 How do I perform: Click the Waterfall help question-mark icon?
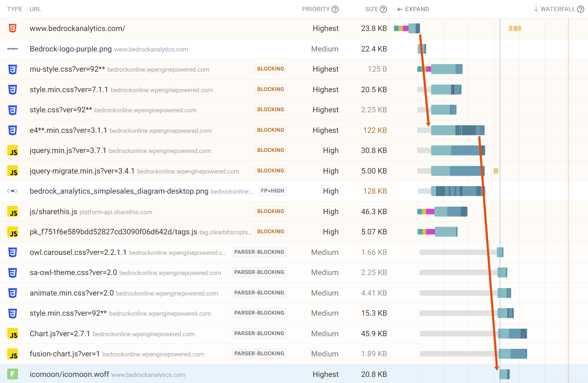580,9
